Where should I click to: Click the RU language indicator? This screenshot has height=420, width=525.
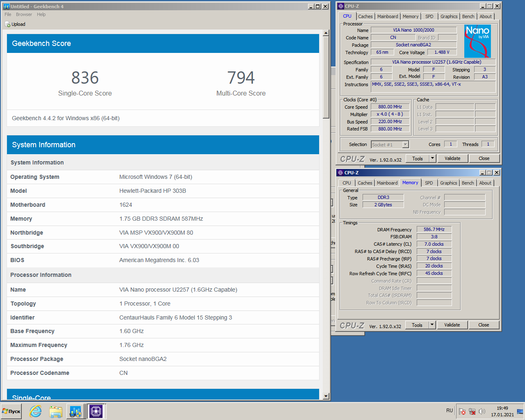click(x=450, y=411)
